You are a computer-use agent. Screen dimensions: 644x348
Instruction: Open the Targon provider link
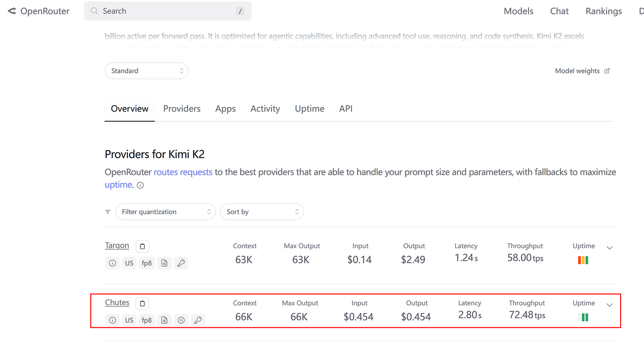click(117, 245)
